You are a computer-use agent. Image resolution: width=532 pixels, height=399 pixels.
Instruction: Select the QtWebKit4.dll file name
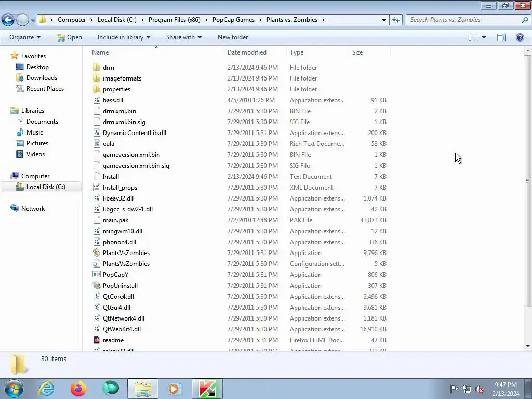(122, 329)
